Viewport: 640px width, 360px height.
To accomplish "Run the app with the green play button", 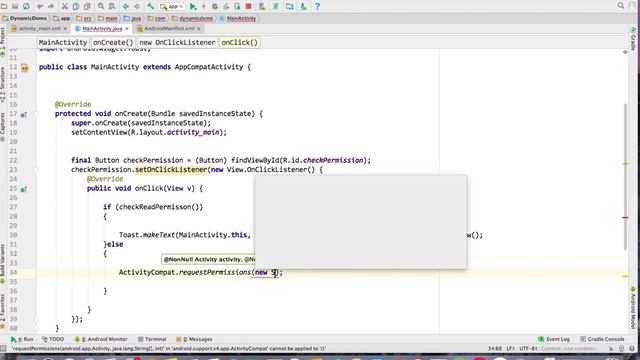I will (193, 6).
